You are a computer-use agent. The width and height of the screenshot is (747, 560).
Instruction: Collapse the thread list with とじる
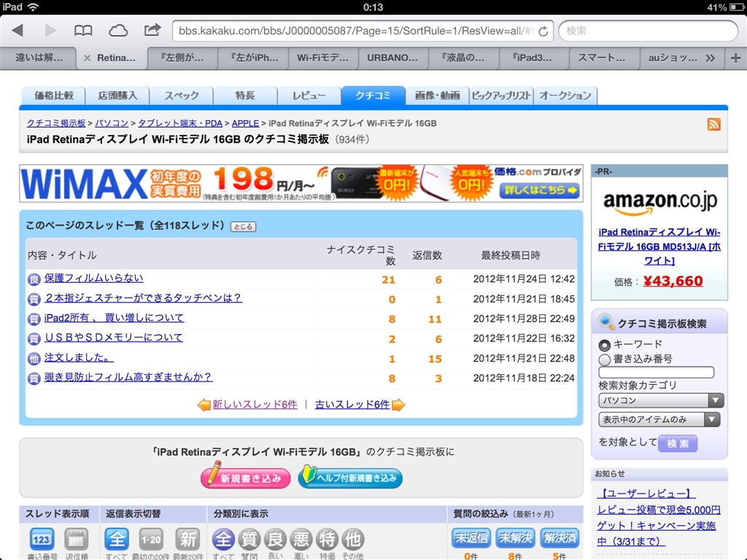(x=244, y=227)
